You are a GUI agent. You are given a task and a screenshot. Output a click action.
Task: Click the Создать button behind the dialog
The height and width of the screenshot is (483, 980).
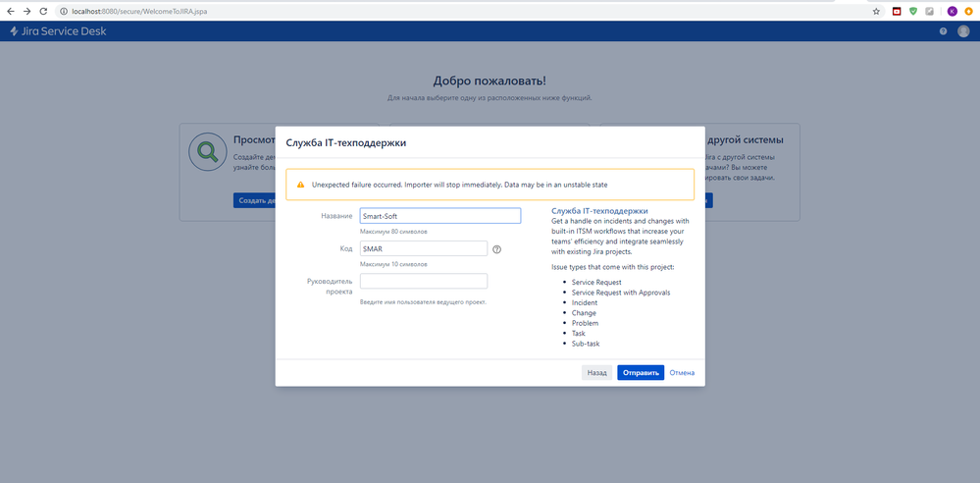(254, 201)
